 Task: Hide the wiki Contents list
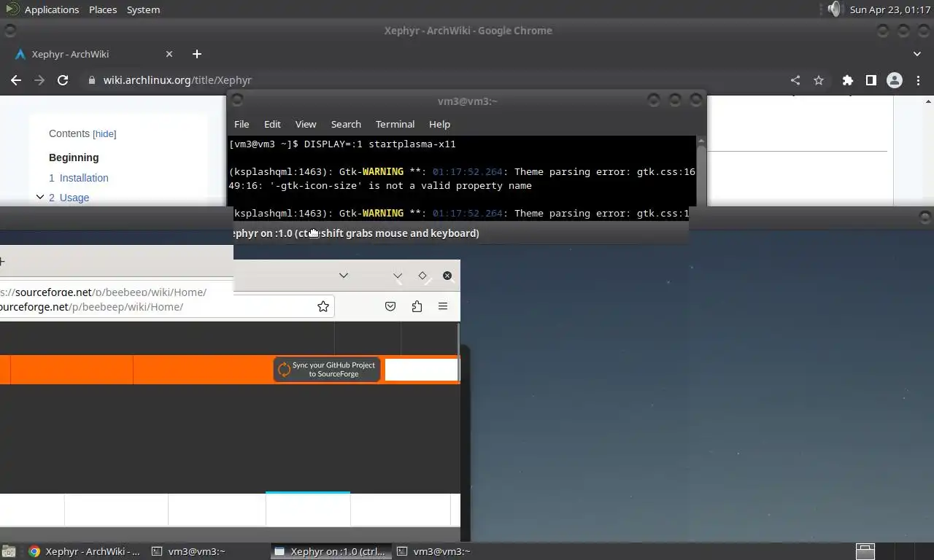tap(104, 134)
